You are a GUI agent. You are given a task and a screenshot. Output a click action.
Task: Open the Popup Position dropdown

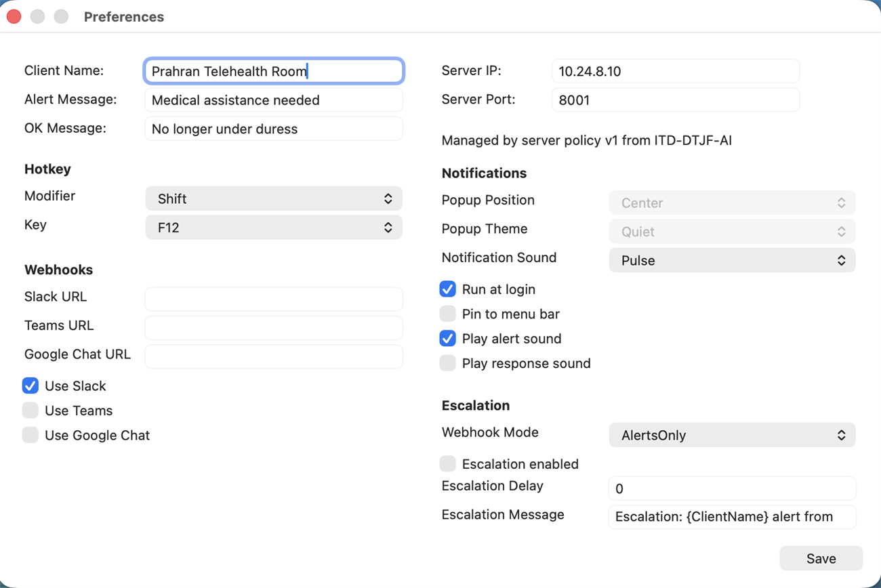click(732, 203)
